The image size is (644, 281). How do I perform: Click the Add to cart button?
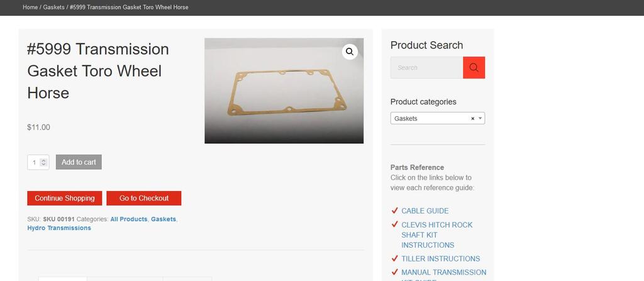pos(79,162)
